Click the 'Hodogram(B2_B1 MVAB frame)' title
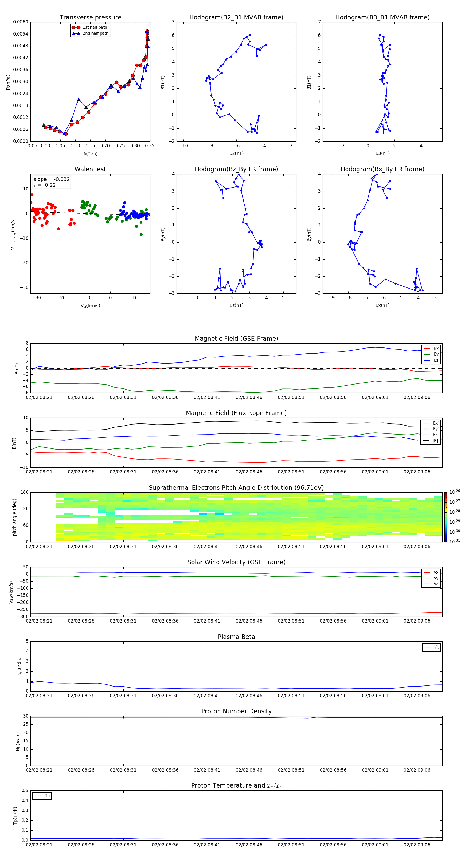This screenshot has height=868, width=473. click(x=236, y=17)
